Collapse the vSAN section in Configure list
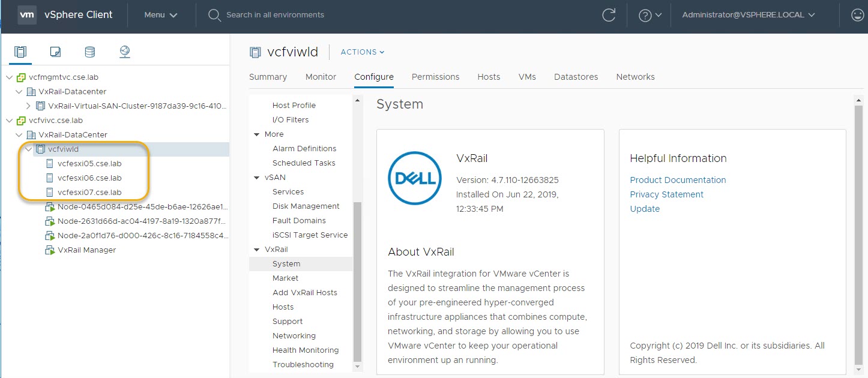 (x=257, y=178)
